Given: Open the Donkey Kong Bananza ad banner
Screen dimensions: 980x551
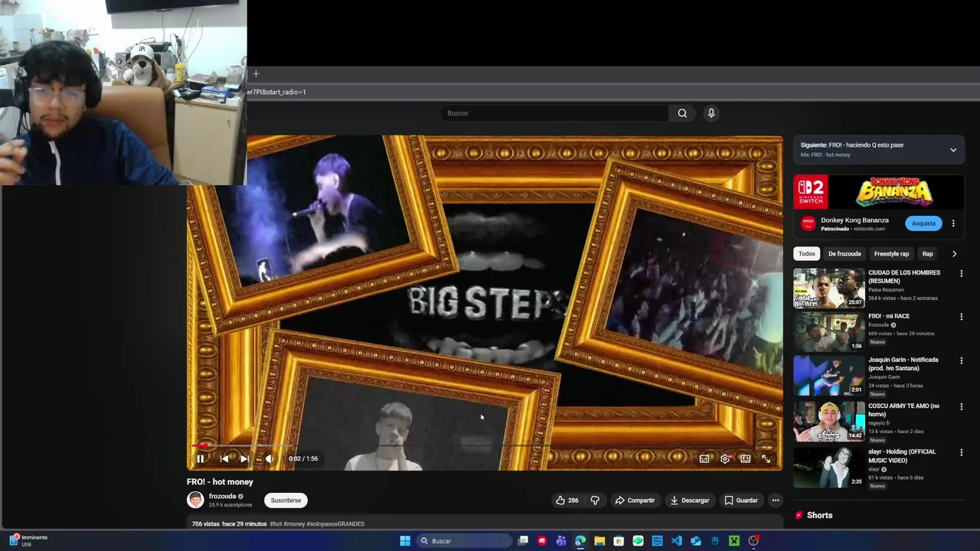Looking at the screenshot, I should click(879, 192).
